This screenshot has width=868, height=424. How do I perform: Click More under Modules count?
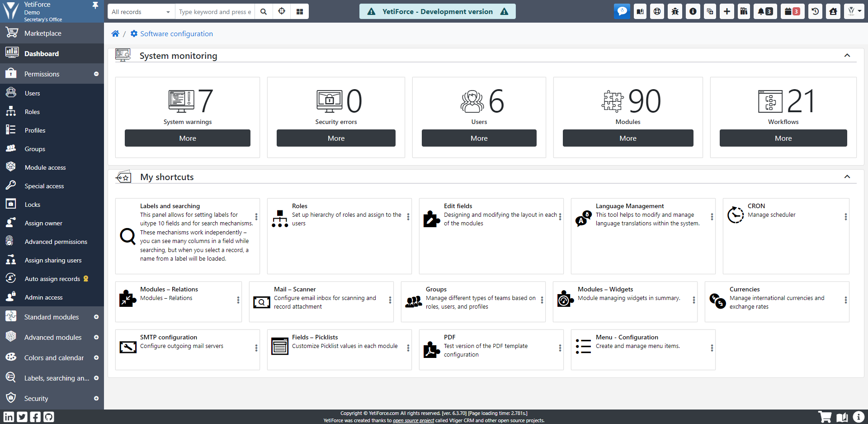coord(628,138)
